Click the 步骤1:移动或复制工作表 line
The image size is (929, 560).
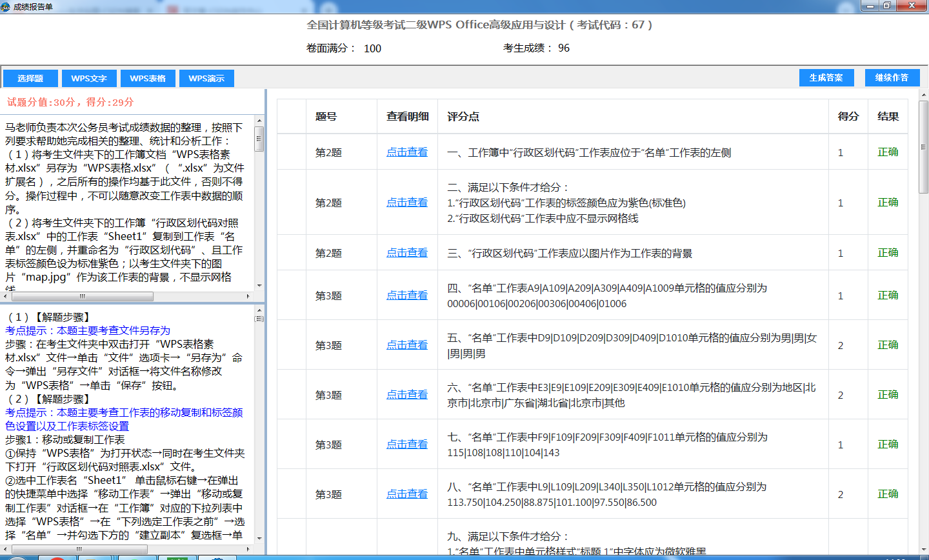pyautogui.click(x=65, y=440)
